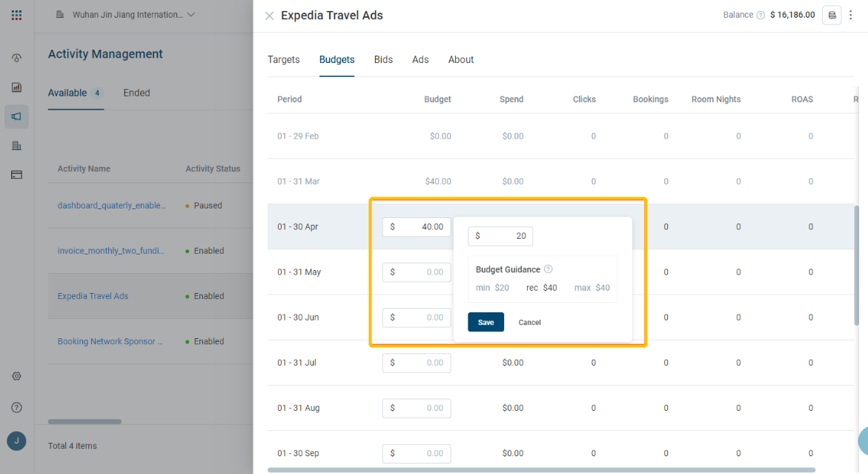
Task: Click the Period column header
Action: (x=290, y=99)
